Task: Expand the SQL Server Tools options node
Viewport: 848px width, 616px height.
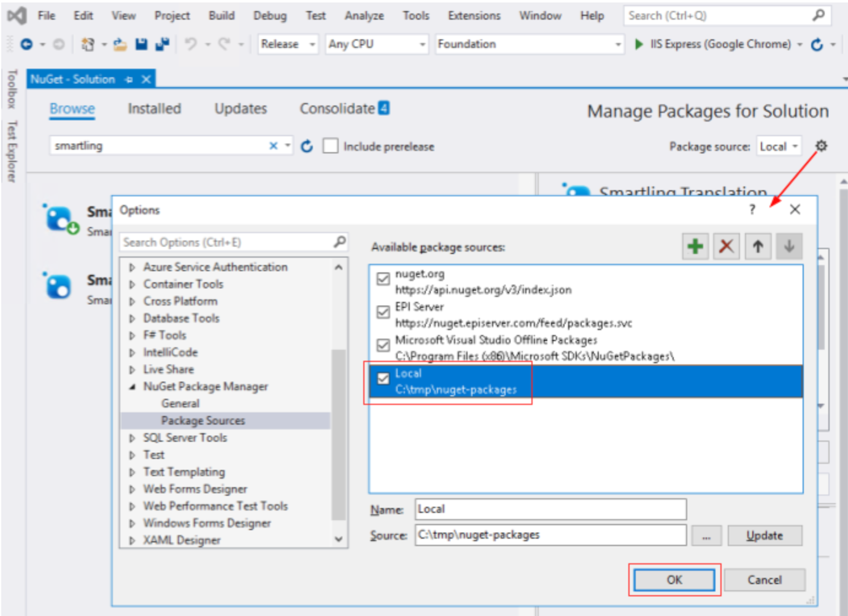Action: click(x=131, y=437)
